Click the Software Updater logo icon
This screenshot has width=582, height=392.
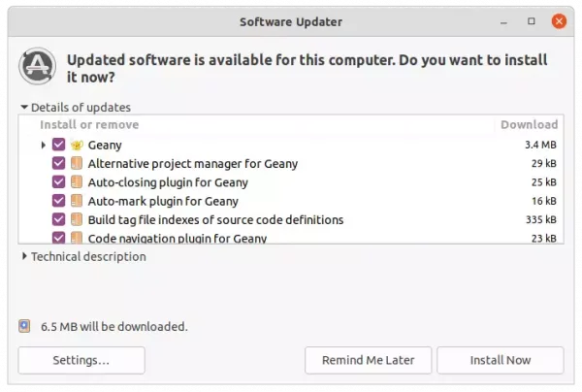[x=38, y=66]
